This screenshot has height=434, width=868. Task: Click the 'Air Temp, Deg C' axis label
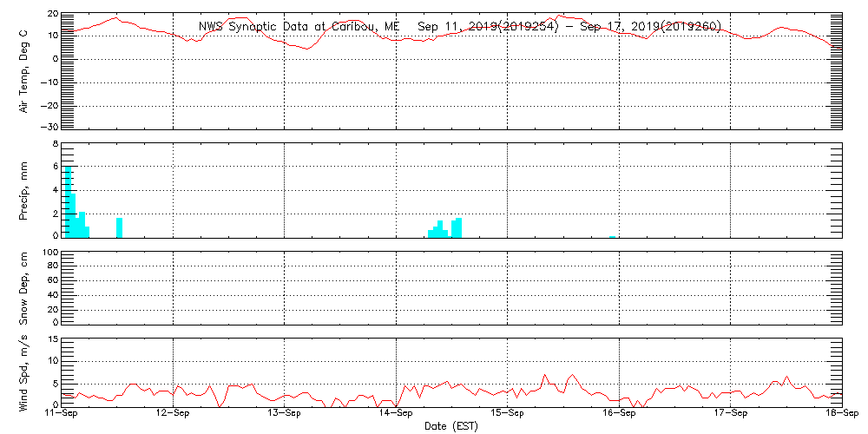[x=23, y=69]
